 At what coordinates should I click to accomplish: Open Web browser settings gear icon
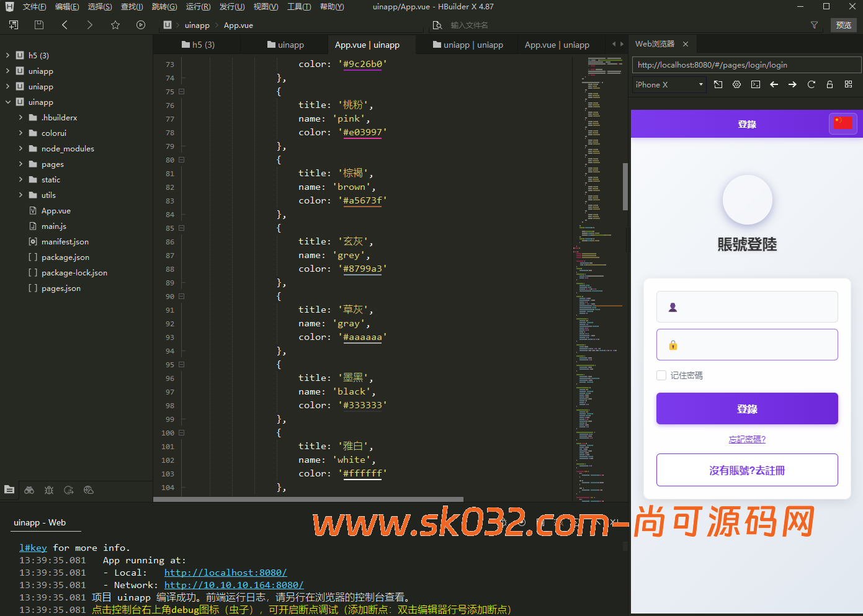736,84
